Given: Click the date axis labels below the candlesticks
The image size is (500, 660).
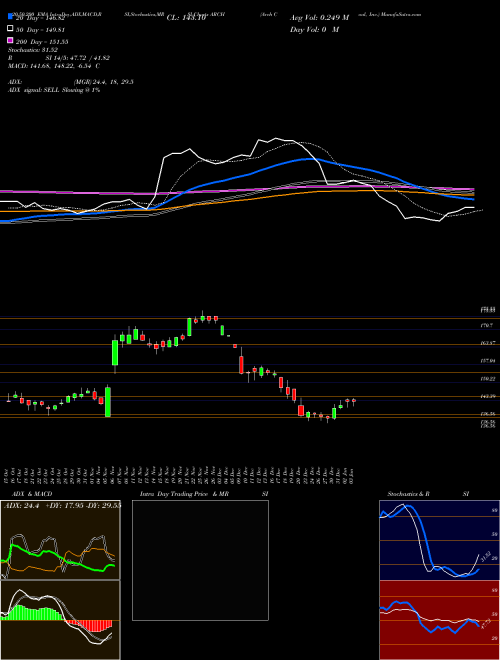Looking at the screenshot, I should (x=181, y=476).
